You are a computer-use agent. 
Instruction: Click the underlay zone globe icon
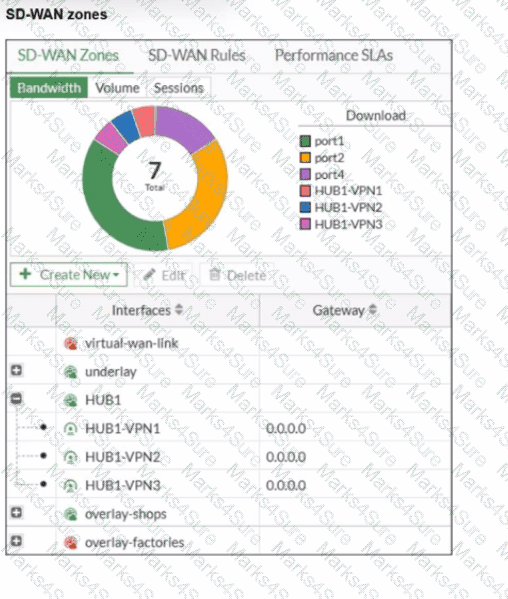[x=71, y=372]
